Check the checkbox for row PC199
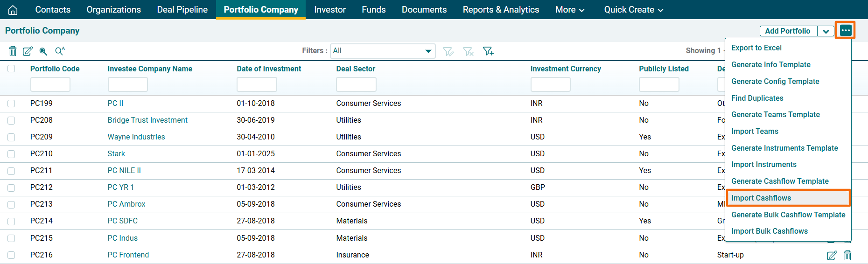The image size is (868, 264). click(11, 104)
